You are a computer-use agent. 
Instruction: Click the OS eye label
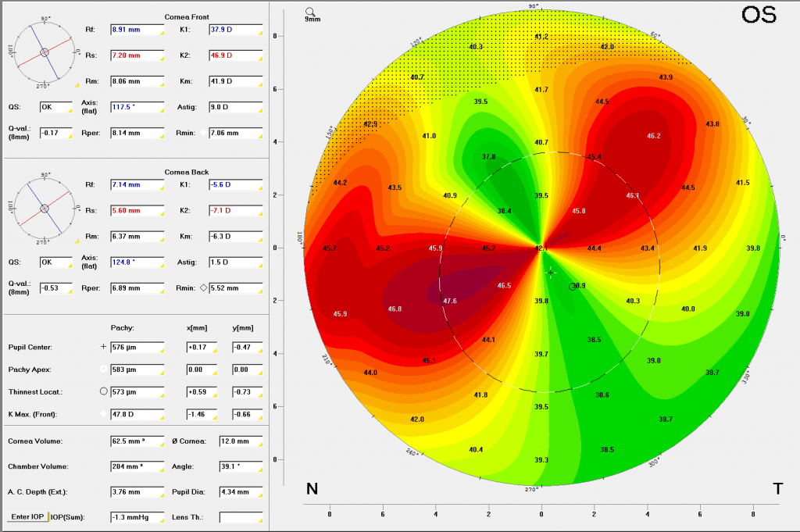[x=758, y=16]
